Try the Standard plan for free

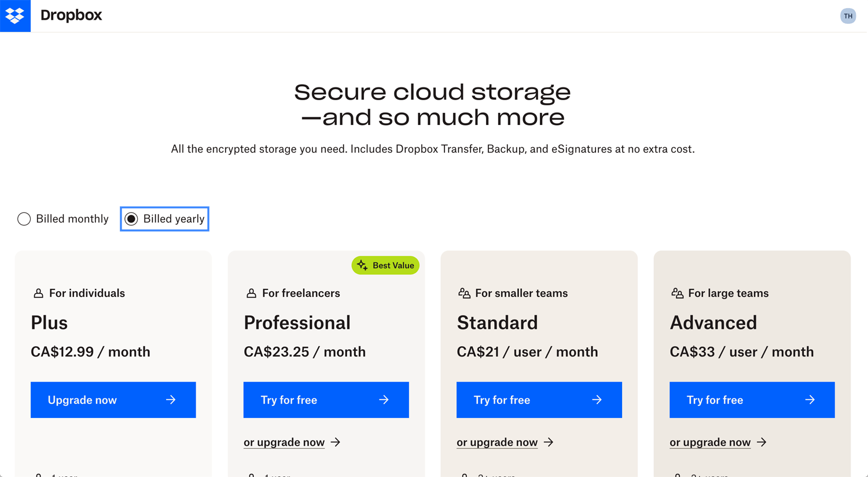click(539, 400)
